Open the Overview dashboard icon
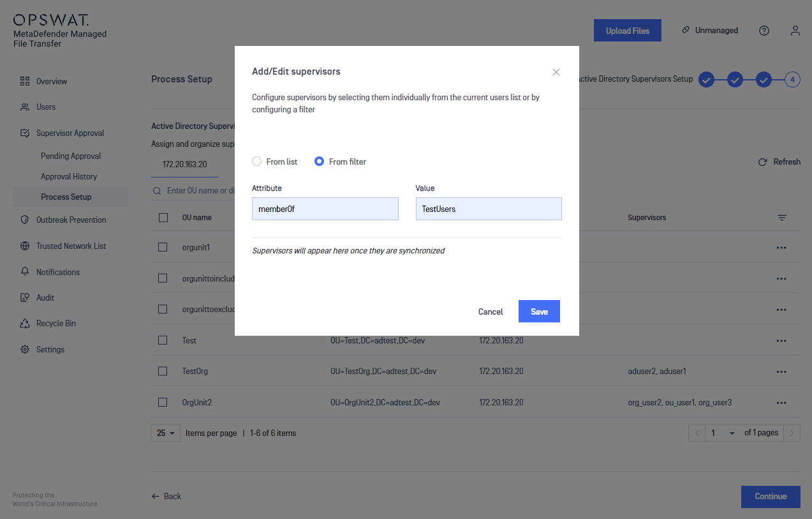 point(25,81)
